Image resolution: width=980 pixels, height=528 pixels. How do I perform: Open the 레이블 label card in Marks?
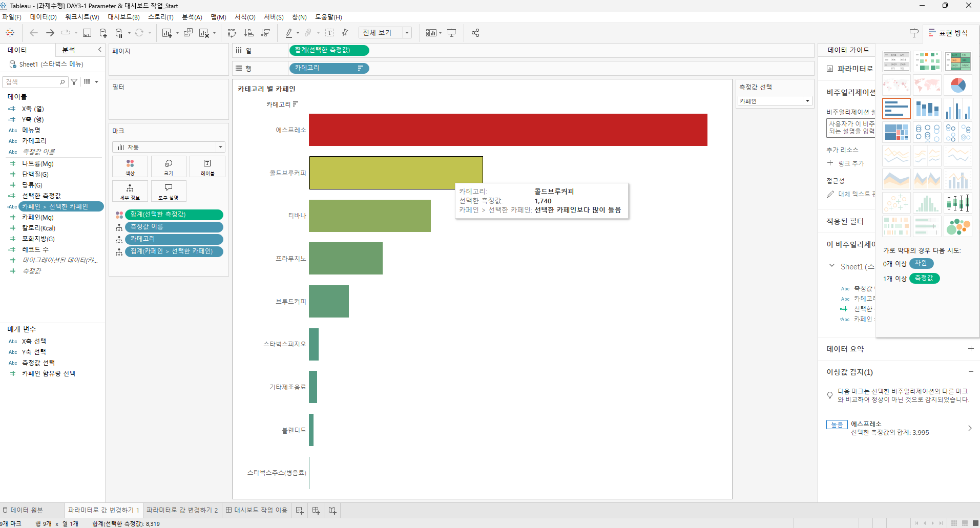click(207, 167)
